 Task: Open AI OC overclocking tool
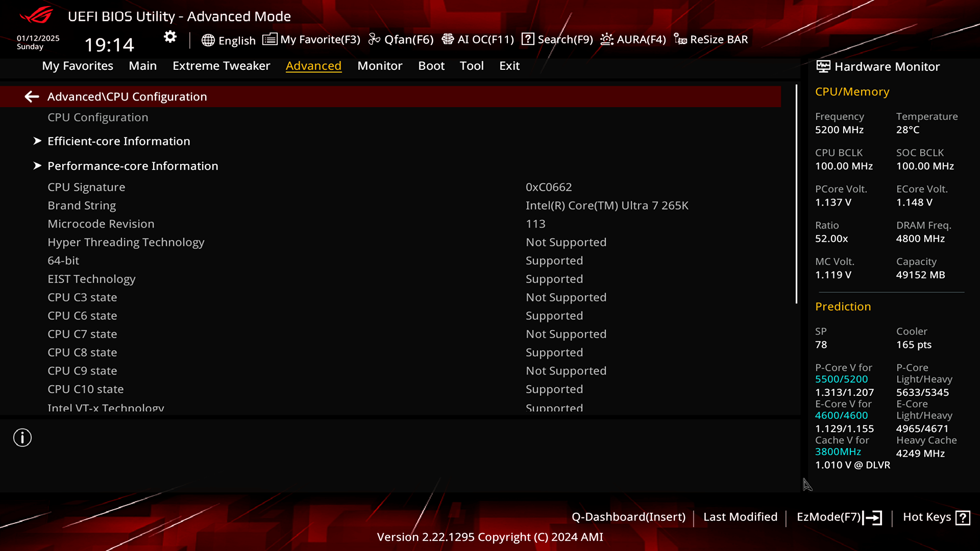(478, 39)
